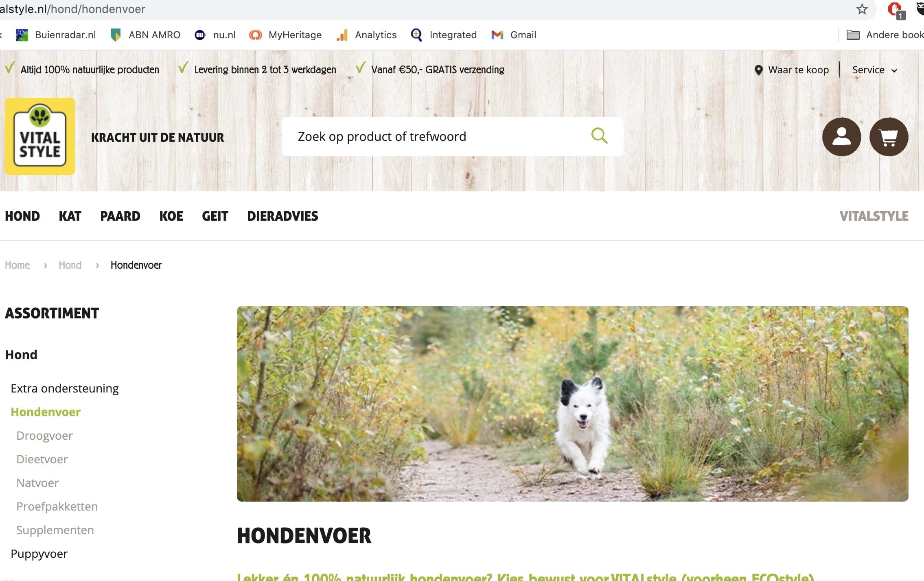Open the Andere bookmarks folder

(885, 35)
